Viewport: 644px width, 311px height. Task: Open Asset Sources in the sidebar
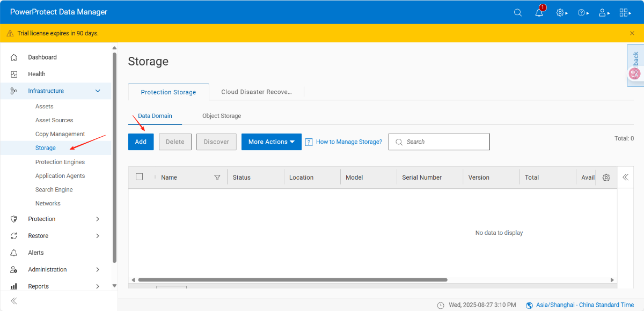pos(54,120)
